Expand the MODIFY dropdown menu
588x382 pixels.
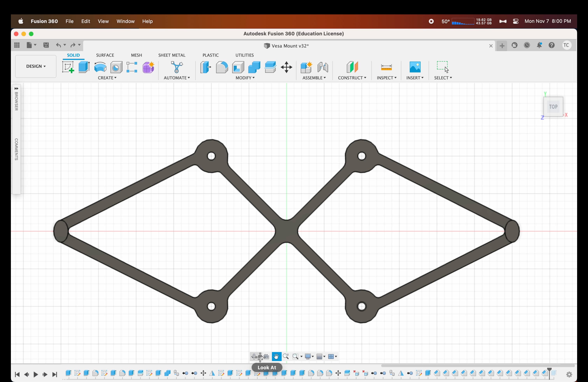[245, 78]
